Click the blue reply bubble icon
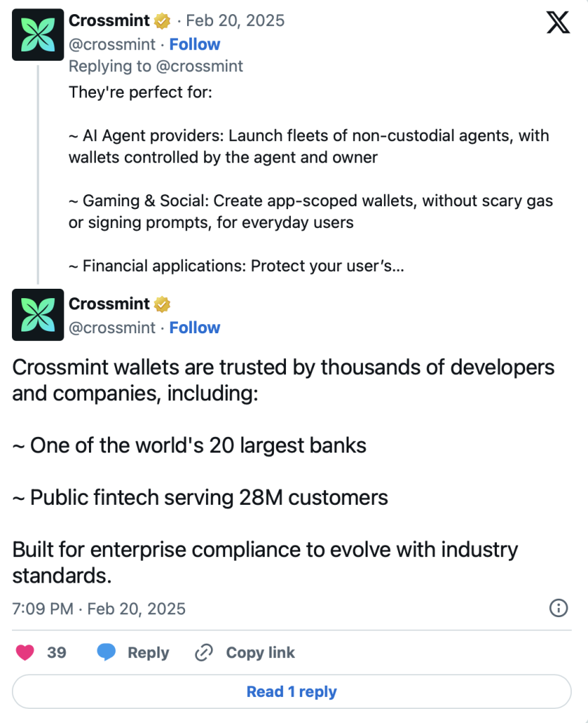 pyautogui.click(x=107, y=652)
